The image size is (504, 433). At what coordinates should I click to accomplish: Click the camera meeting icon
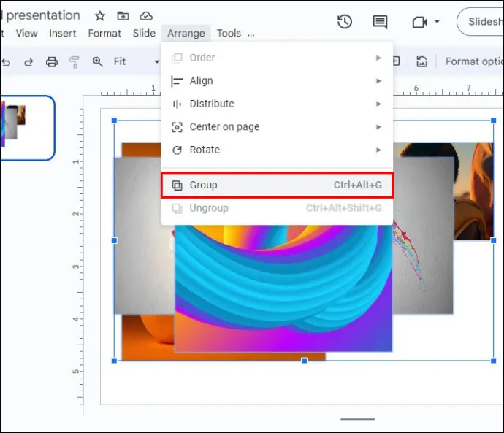419,22
